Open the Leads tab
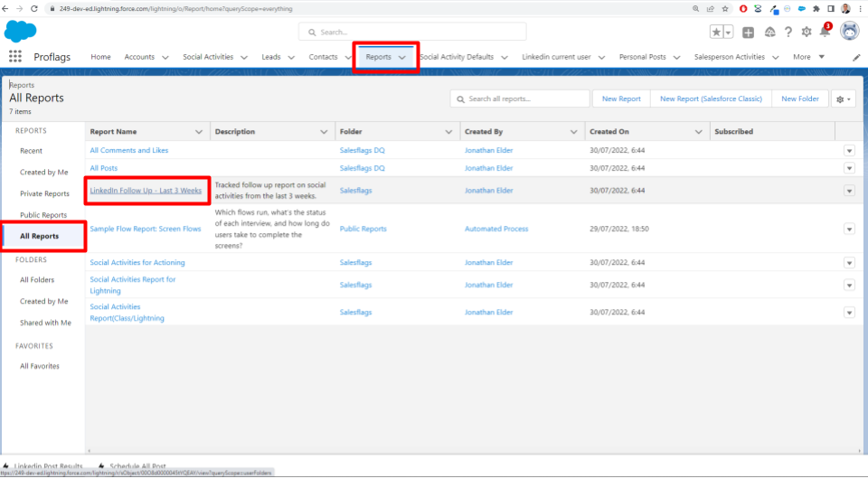 [x=271, y=57]
